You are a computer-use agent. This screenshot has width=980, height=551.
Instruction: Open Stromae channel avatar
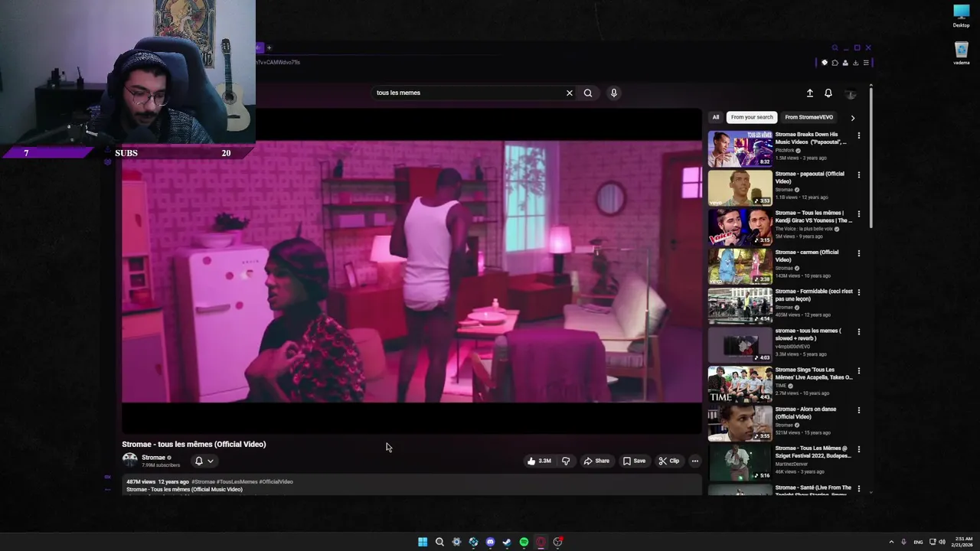pos(129,460)
